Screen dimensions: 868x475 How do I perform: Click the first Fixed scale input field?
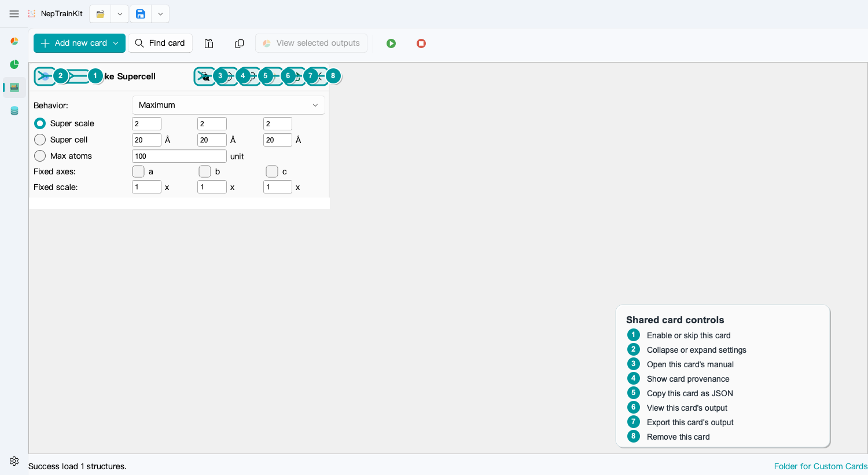tap(146, 187)
